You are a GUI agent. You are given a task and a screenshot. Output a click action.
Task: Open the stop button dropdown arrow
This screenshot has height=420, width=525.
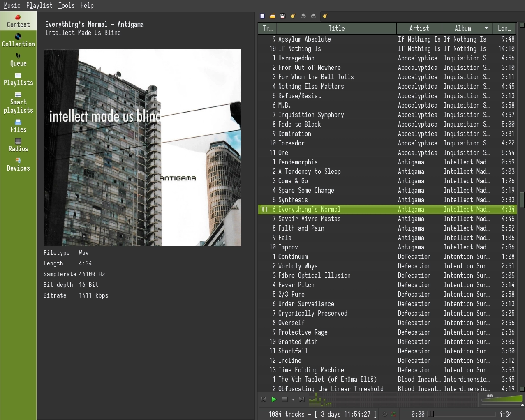coord(293,399)
